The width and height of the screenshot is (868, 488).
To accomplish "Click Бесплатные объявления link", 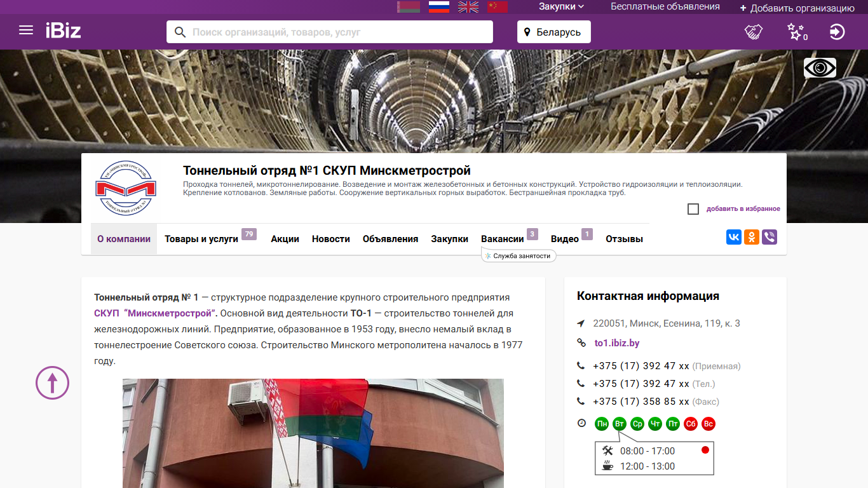I will [665, 6].
